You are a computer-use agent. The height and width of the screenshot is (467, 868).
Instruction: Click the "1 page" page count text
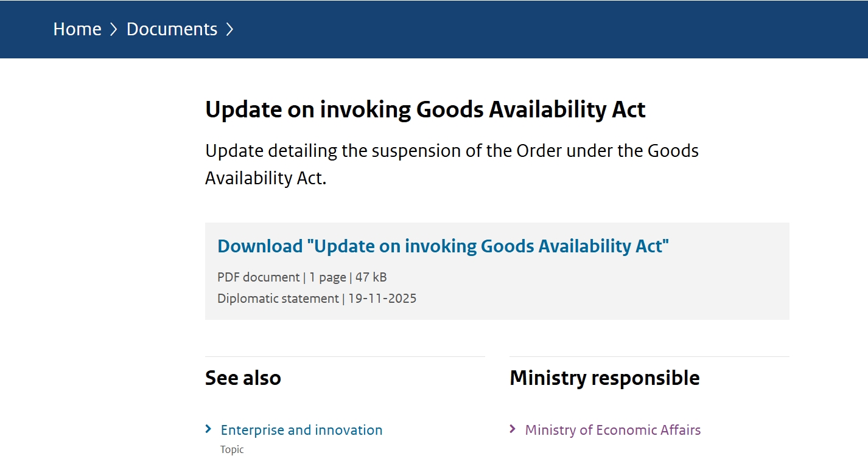327,277
